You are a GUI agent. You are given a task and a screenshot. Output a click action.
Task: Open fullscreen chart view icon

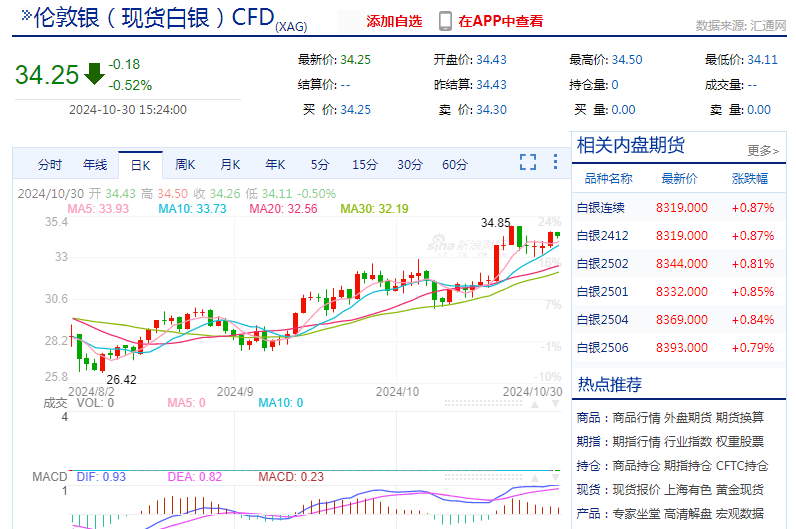pos(528,162)
